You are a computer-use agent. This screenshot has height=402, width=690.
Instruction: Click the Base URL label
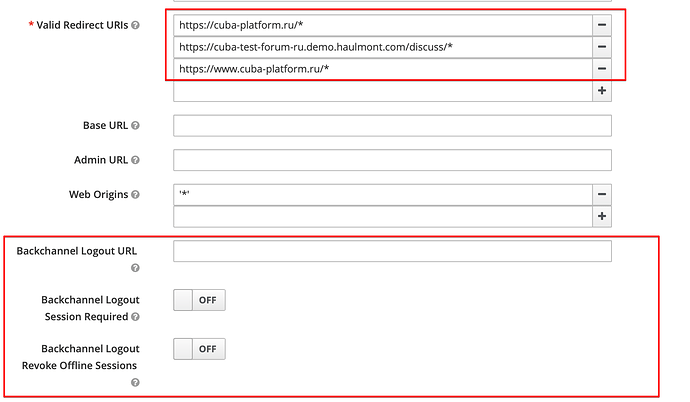click(106, 125)
